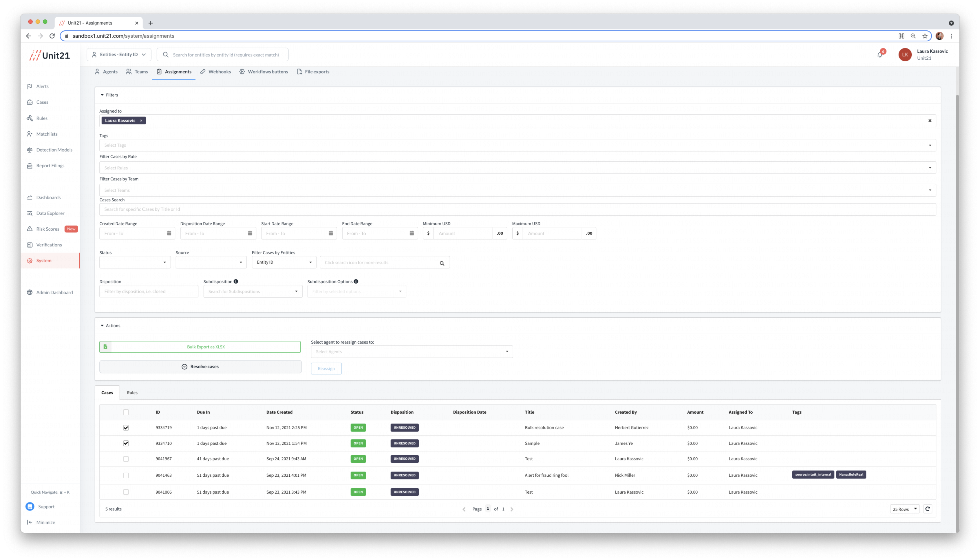The image size is (980, 560).
Task: Remove Laura Kassovic filter chip
Action: pyautogui.click(x=141, y=121)
